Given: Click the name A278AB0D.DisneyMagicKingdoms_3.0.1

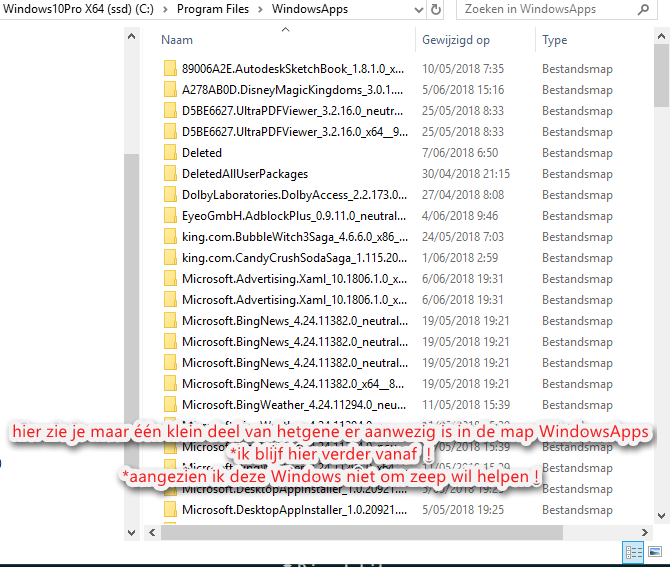Looking at the screenshot, I should tap(292, 90).
